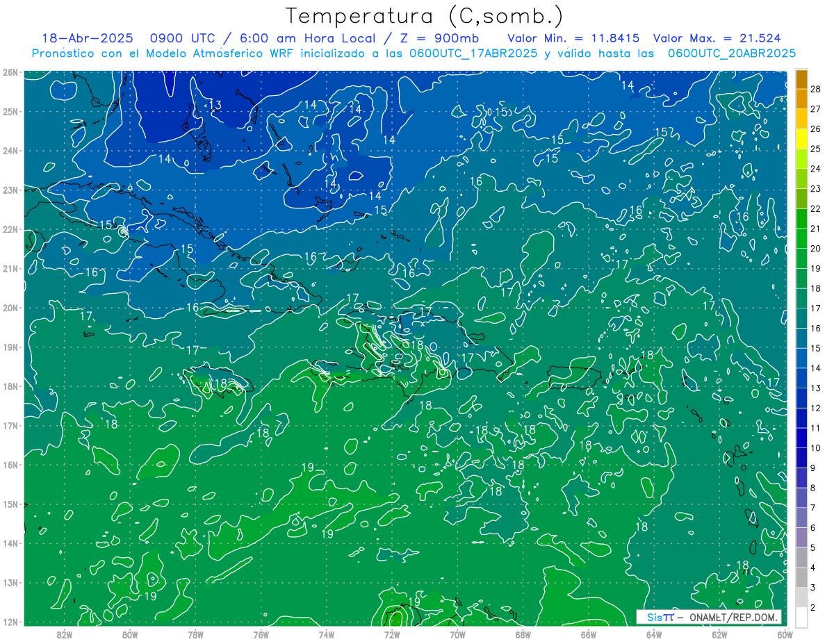This screenshot has width=834, height=644.
Task: Click the "26N" latitude axis label
Action: pyautogui.click(x=10, y=72)
